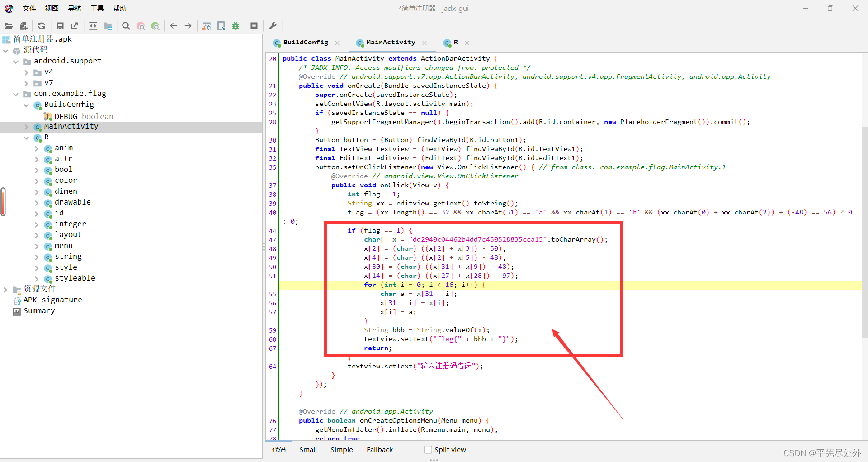Click the Export project icon
This screenshot has height=462, width=868.
[x=75, y=26]
